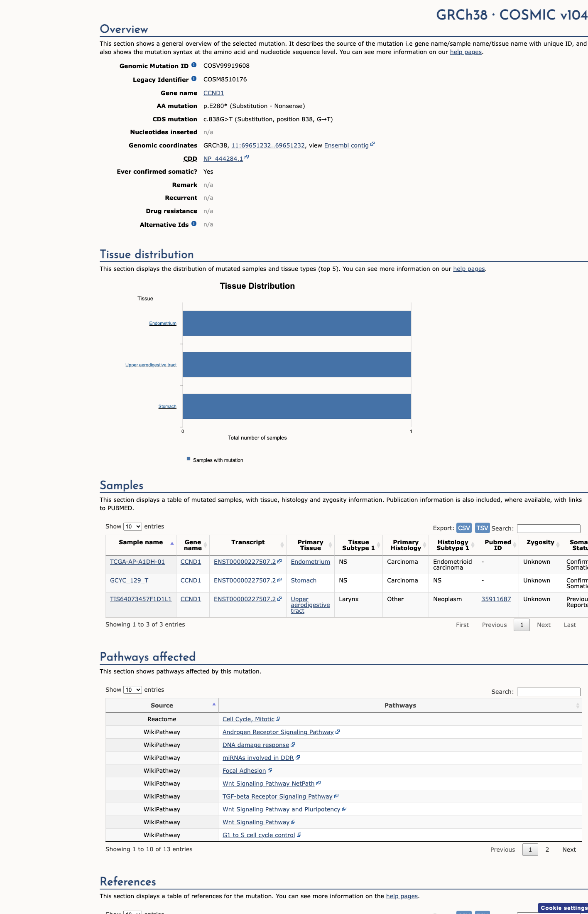This screenshot has width=588, height=914.
Task: Click external link icon after NP_444284.1
Action: (x=247, y=157)
